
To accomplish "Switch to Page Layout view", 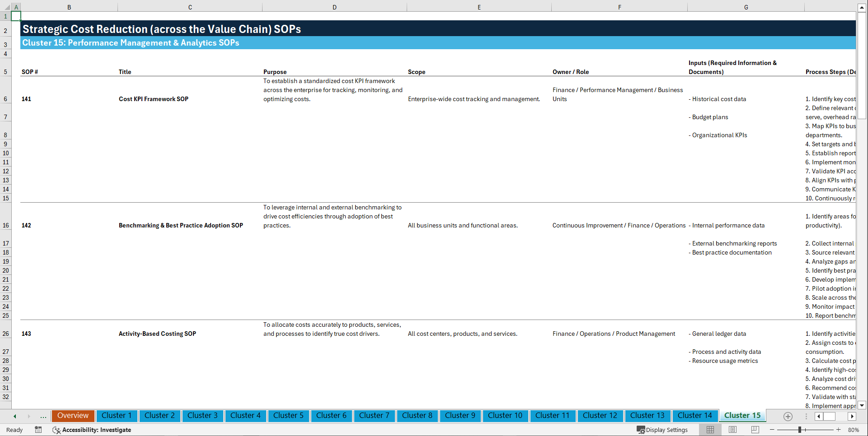I will click(x=732, y=430).
